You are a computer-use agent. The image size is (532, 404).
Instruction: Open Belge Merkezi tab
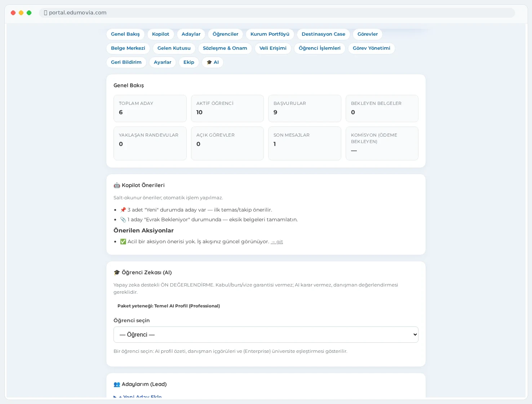pos(128,48)
